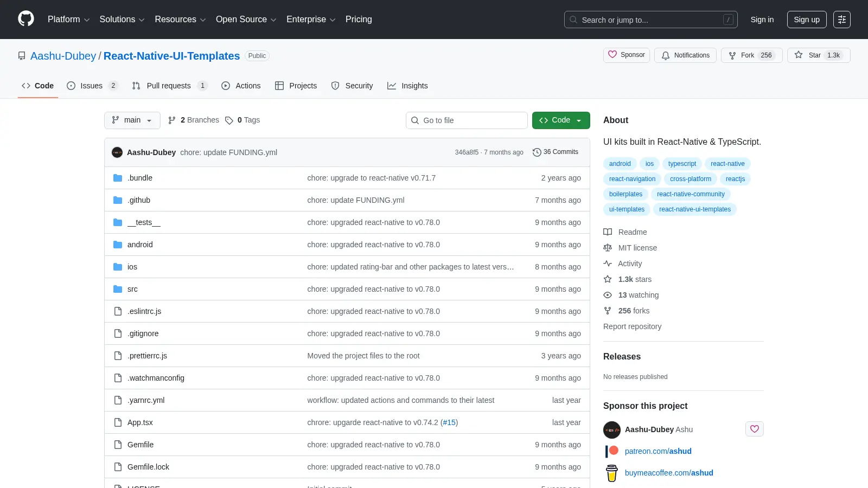868x488 pixels.
Task: Expand the Open Source menu
Action: [x=246, y=20]
